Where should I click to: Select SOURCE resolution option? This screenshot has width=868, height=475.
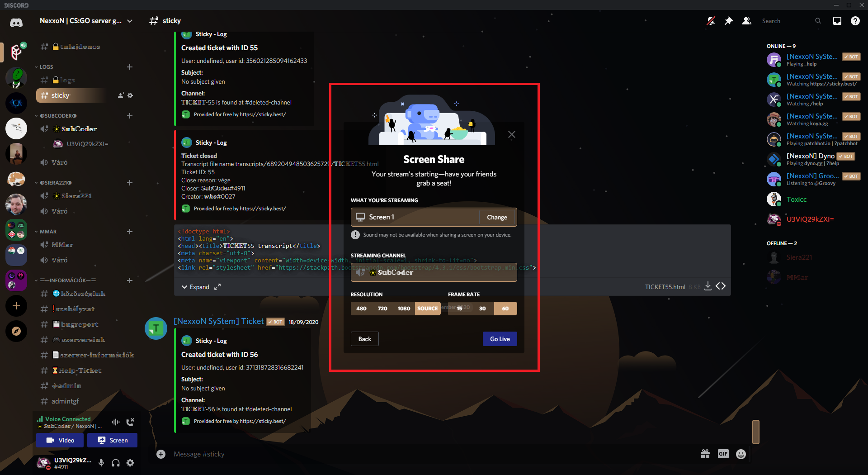tap(428, 309)
